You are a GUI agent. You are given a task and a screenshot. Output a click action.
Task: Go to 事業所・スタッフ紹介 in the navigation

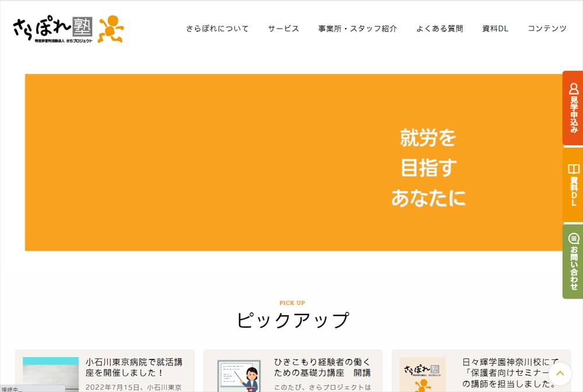[x=357, y=29]
